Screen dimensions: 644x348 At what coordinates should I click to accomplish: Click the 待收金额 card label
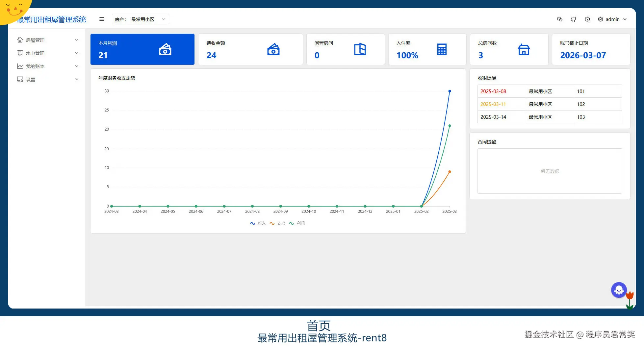click(216, 43)
